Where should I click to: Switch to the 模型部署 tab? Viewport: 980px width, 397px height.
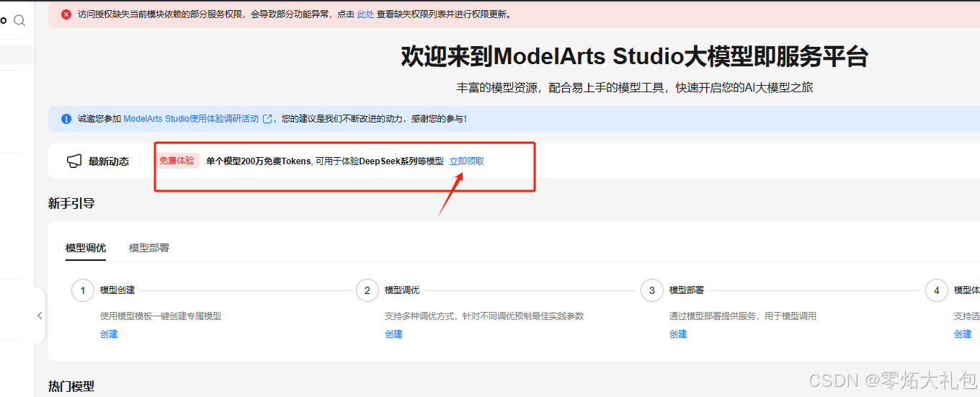[149, 248]
